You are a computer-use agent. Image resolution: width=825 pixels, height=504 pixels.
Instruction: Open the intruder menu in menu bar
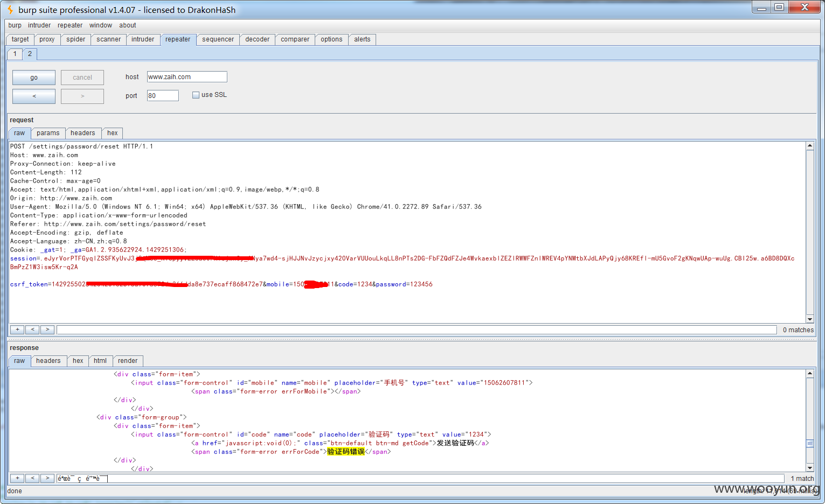(x=39, y=25)
